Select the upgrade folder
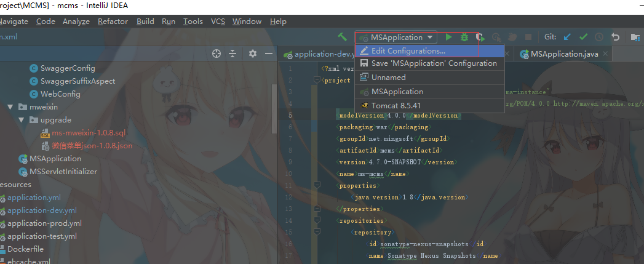 [x=56, y=120]
